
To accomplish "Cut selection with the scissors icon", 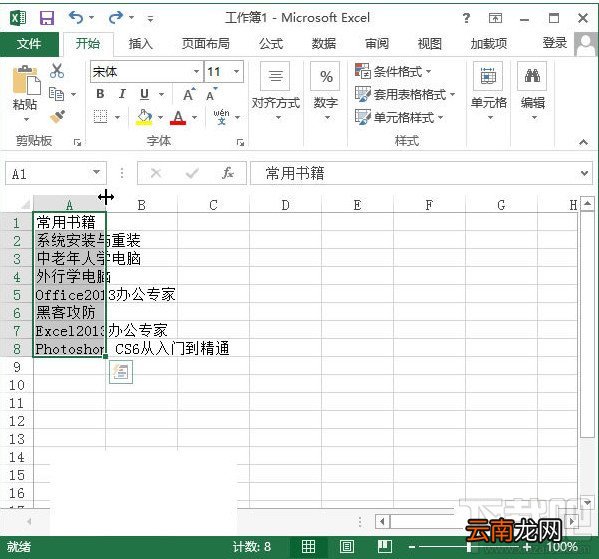I will tap(57, 71).
